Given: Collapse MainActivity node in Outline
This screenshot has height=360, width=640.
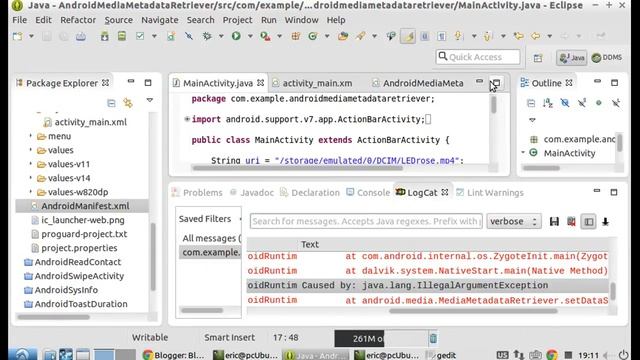Looking at the screenshot, I should [x=523, y=153].
